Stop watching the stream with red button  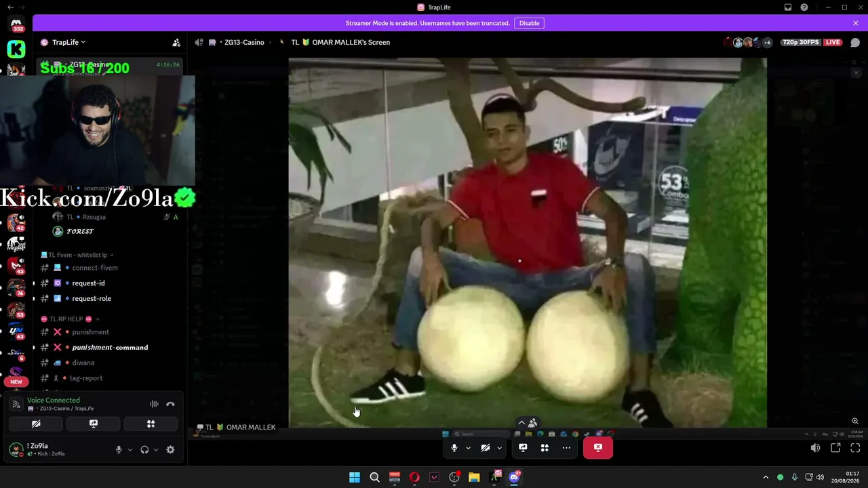coord(598,448)
